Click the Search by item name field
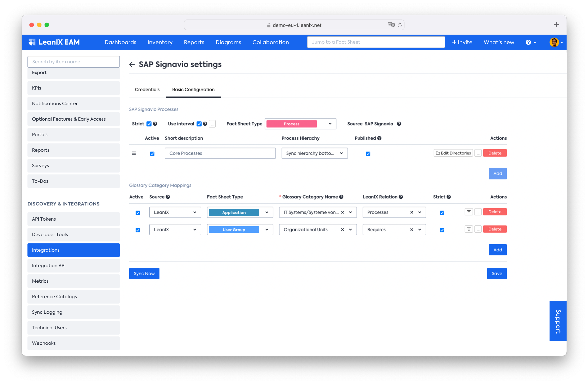The width and height of the screenshot is (588, 384). coord(74,62)
